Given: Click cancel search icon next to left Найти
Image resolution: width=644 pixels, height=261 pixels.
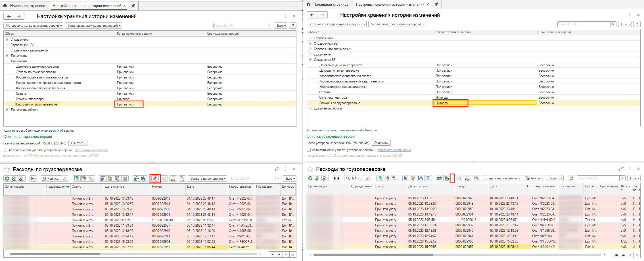Looking at the screenshot, I should pyautogui.click(x=65, y=179).
